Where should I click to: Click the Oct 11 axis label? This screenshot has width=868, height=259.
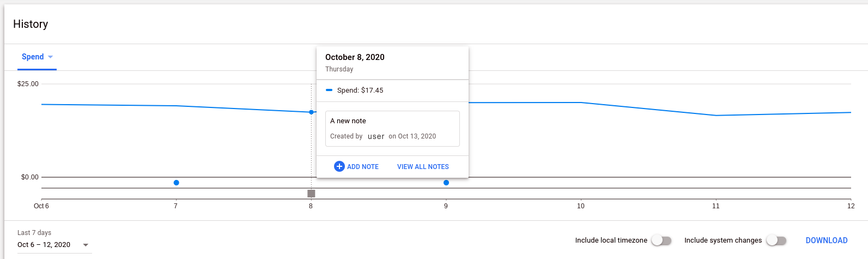pos(715,206)
